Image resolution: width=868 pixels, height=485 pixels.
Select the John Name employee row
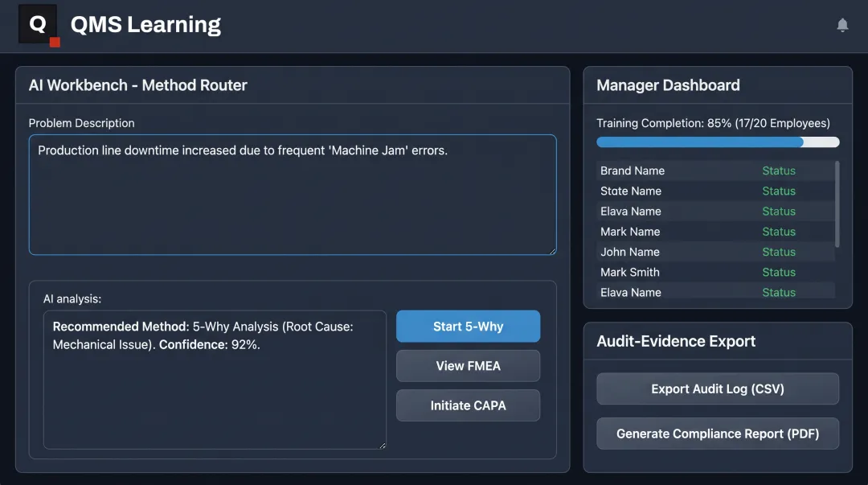tap(716, 253)
